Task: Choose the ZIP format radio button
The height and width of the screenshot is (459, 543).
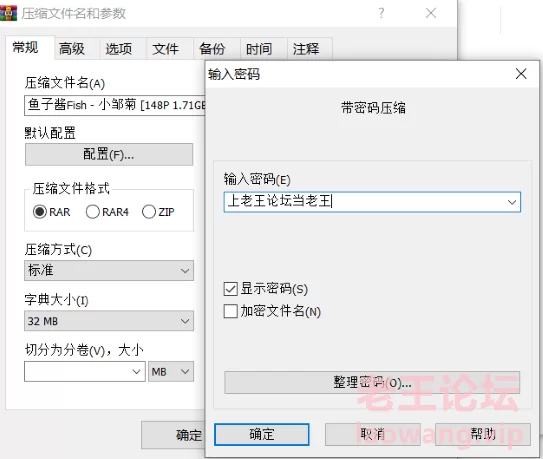Action: 149,212
